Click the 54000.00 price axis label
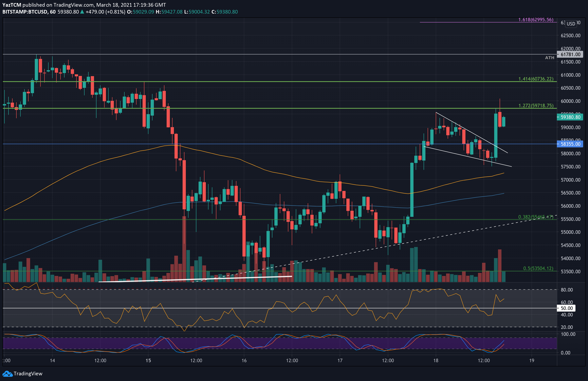588x381 pixels. pos(570,259)
